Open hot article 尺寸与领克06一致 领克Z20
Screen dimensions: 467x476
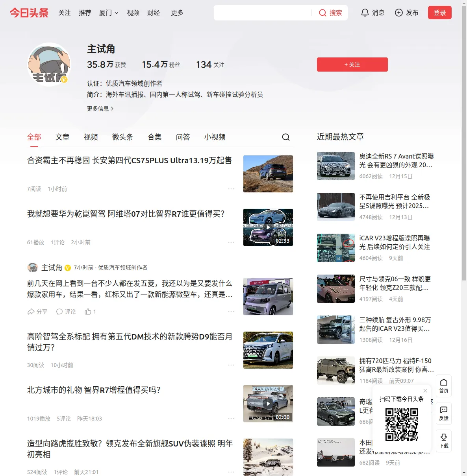coord(395,283)
